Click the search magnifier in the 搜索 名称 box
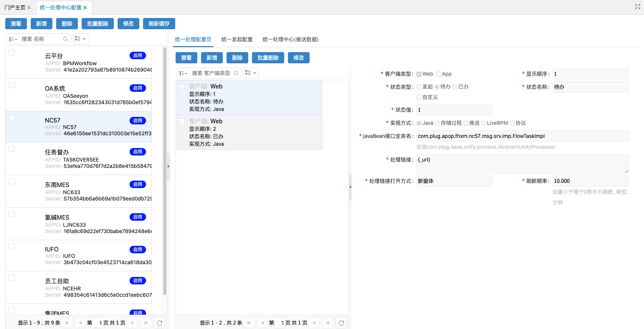 [x=66, y=39]
